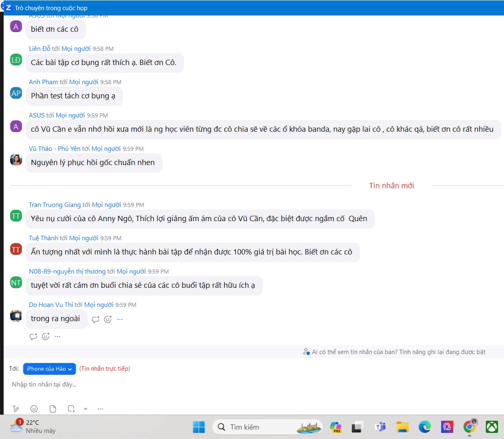Open sender name 'Liên Đỗ'
The image size is (504, 439).
point(39,48)
